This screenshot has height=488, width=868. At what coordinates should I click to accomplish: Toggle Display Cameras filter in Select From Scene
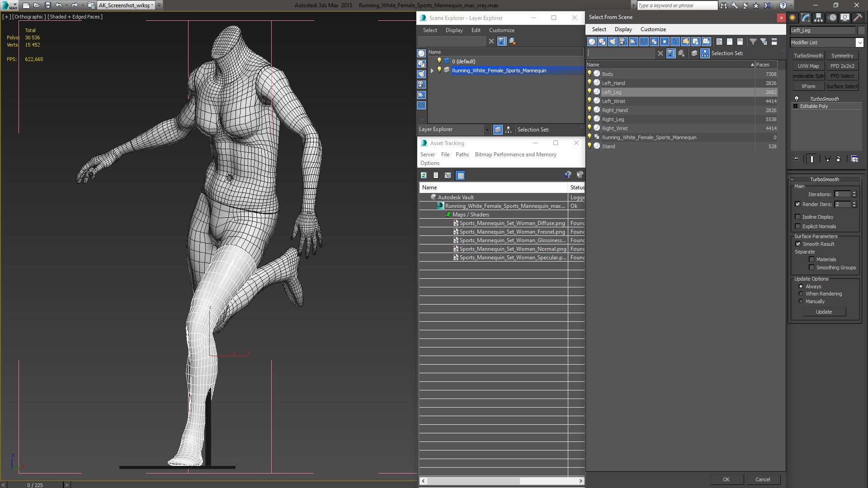pos(623,42)
